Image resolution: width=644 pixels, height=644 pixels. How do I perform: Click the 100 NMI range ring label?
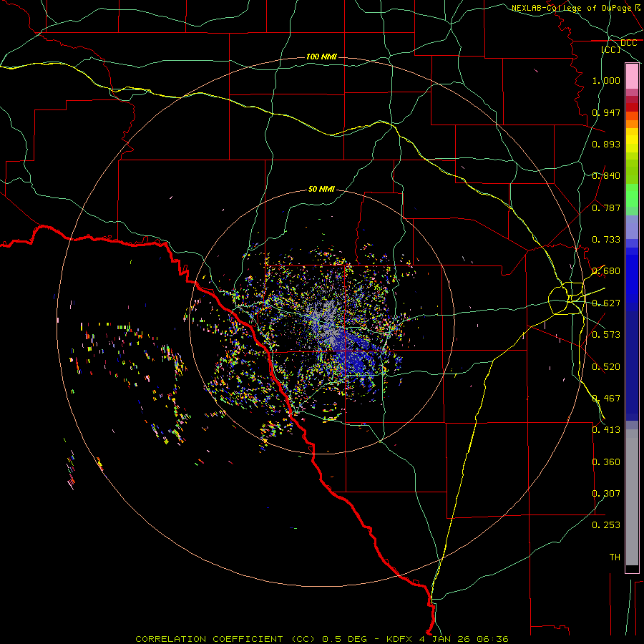tap(321, 57)
